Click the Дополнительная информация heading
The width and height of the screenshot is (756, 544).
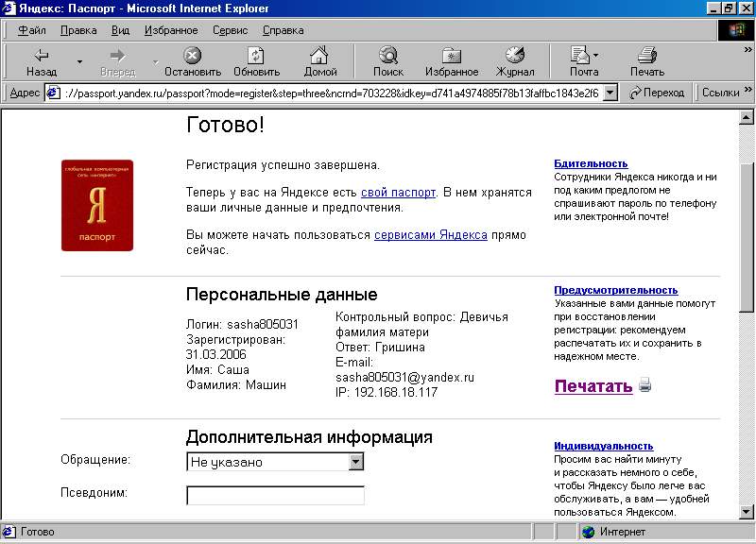click(309, 437)
